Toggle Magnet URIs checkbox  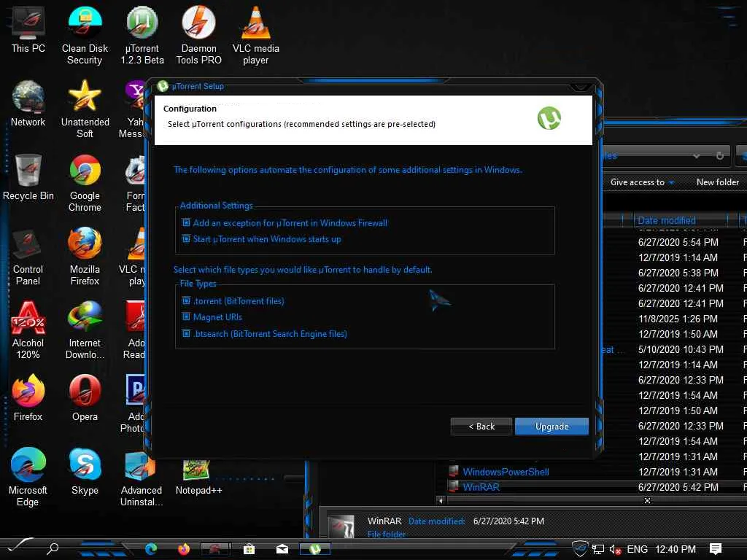[186, 317]
